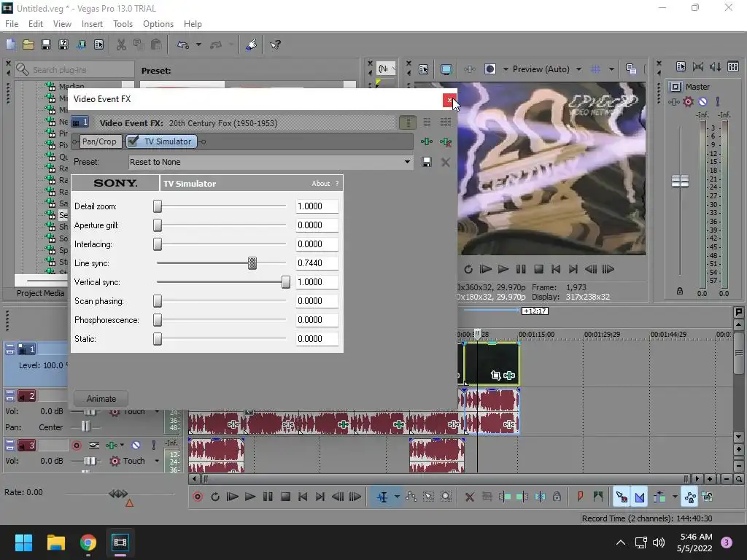Show hidden system tray icons chevron

pos(620,542)
